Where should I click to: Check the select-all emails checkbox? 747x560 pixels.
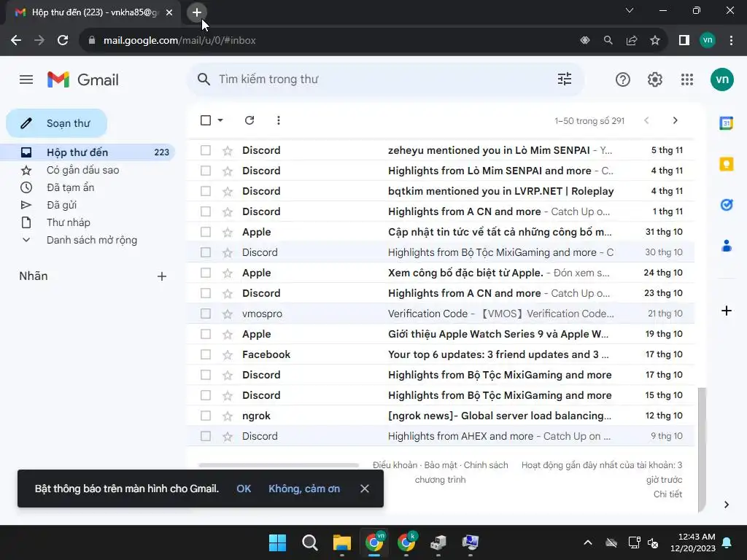[205, 120]
